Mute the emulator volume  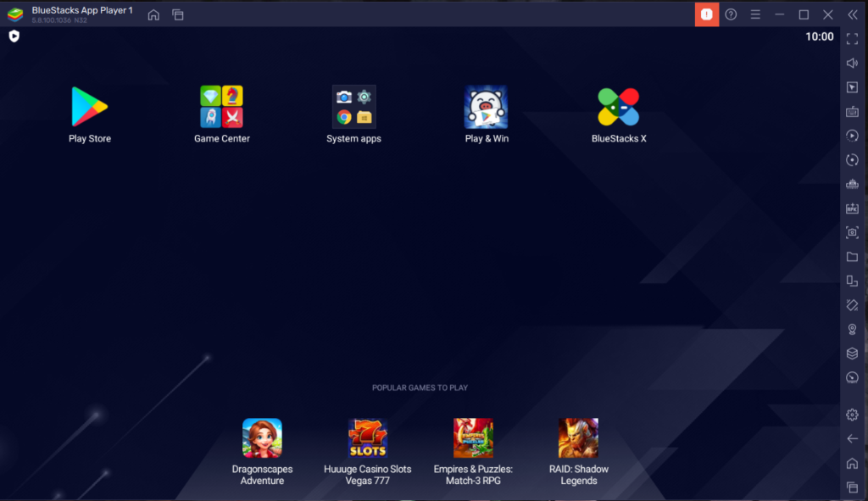tap(852, 62)
